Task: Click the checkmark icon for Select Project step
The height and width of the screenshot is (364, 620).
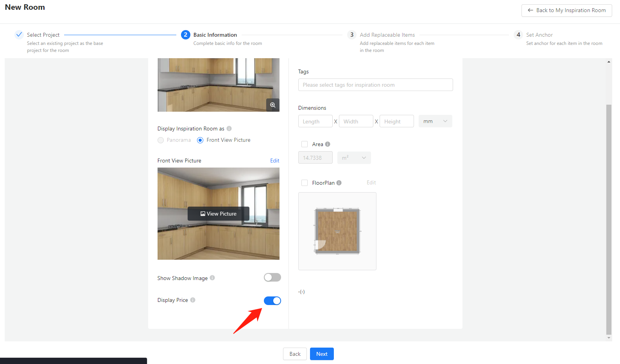Action: [19, 35]
